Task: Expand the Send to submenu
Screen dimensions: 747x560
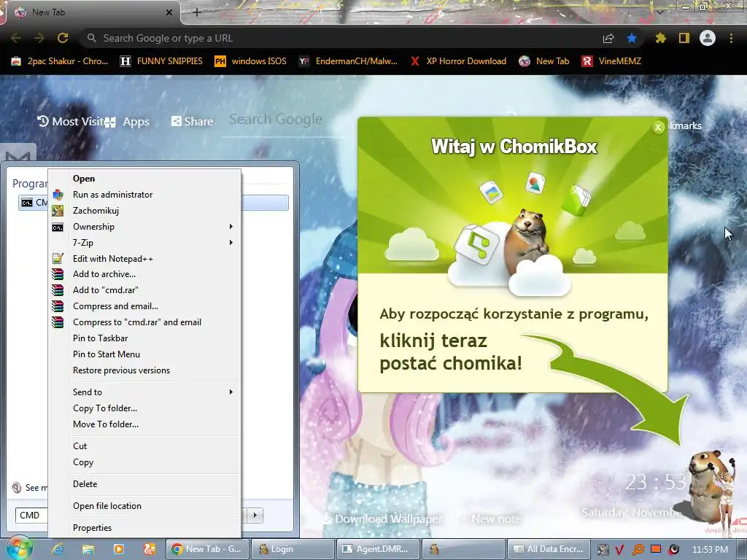Action: [x=145, y=392]
